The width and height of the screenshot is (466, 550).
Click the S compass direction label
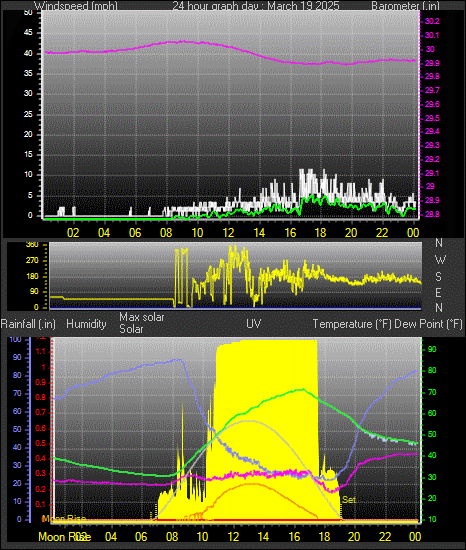(438, 277)
